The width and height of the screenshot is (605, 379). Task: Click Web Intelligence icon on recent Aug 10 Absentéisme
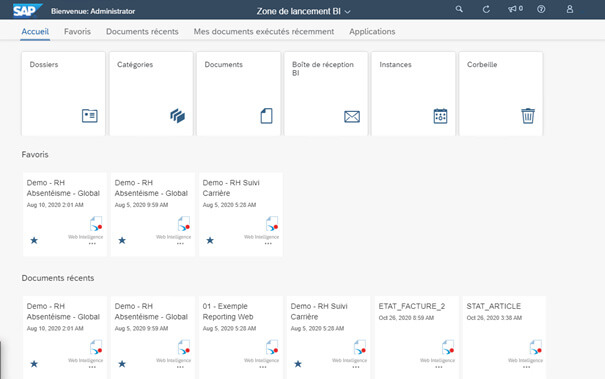(x=96, y=347)
